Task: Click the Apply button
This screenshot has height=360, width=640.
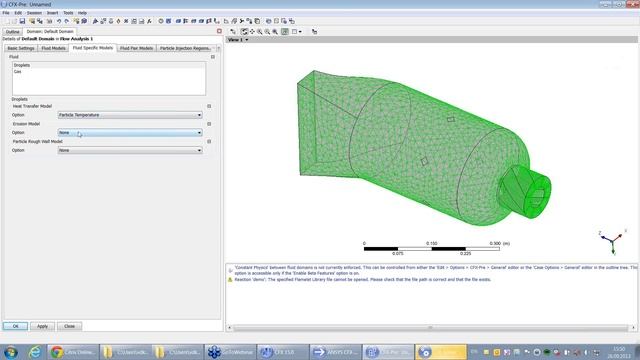Action: pos(42,326)
